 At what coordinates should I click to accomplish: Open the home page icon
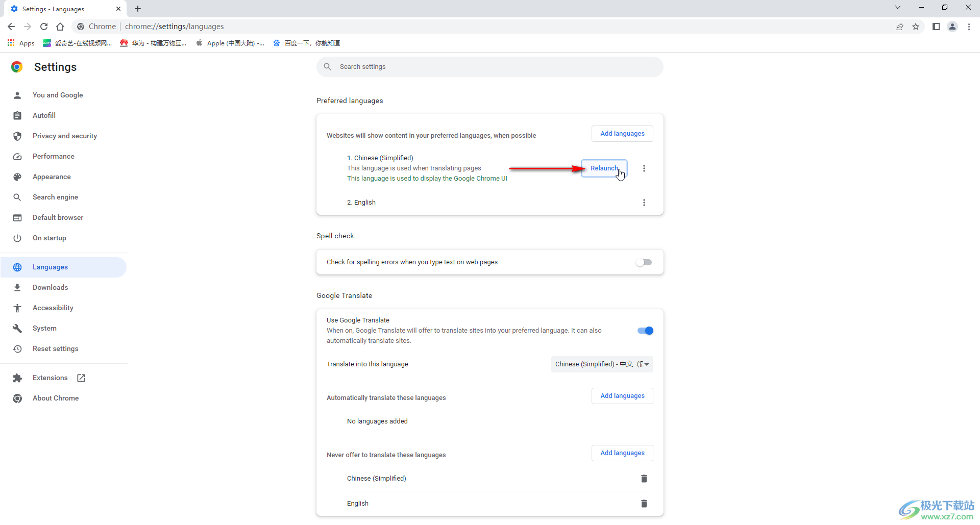tap(60, 27)
